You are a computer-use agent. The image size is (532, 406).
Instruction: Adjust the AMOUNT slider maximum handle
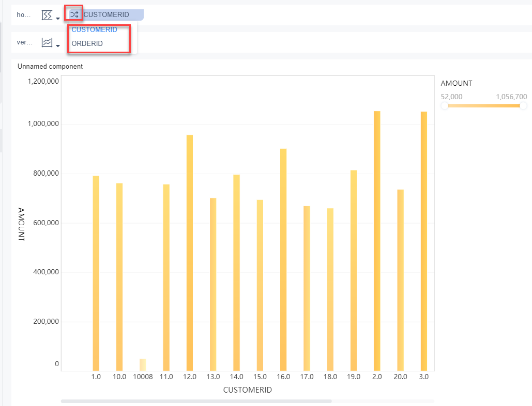pos(523,106)
